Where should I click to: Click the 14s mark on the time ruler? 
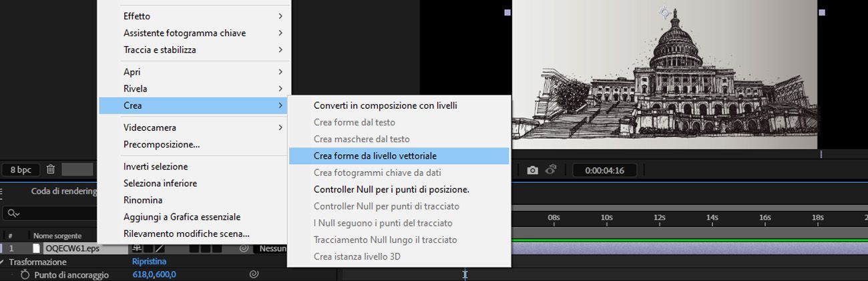[x=712, y=218]
